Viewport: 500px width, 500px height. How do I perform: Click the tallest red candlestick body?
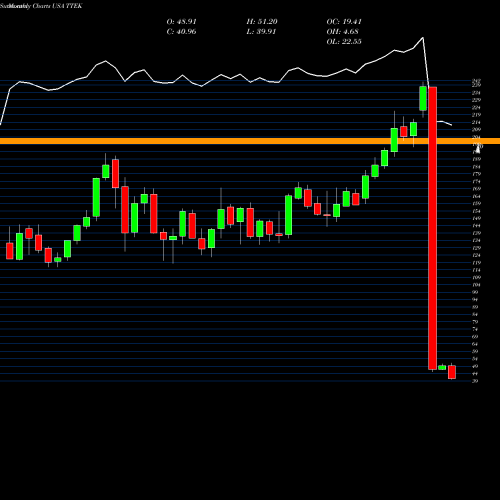(x=432, y=228)
